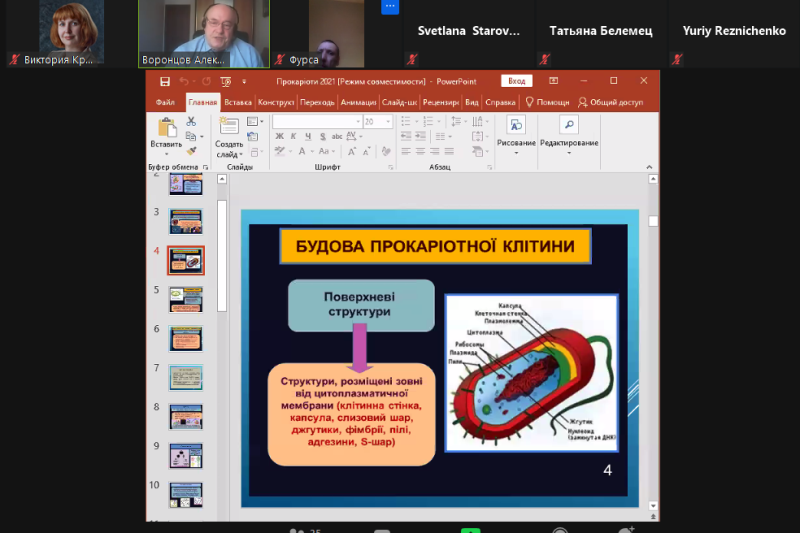
Task: Center the paragraph text
Action: pyautogui.click(x=420, y=151)
